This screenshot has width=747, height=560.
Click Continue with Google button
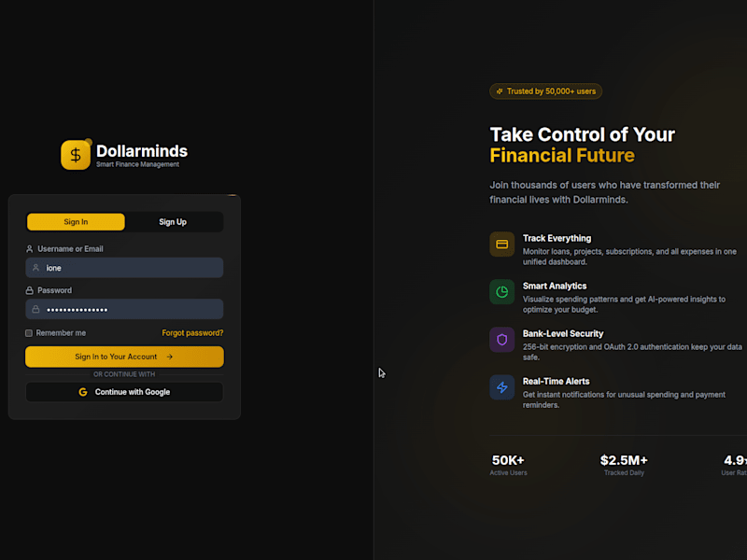point(124,392)
